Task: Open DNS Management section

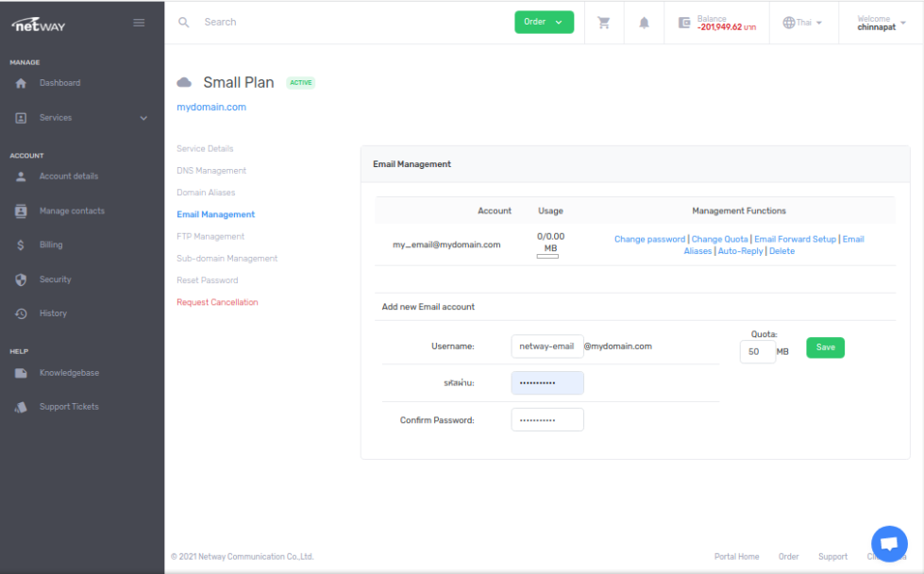Action: point(211,171)
